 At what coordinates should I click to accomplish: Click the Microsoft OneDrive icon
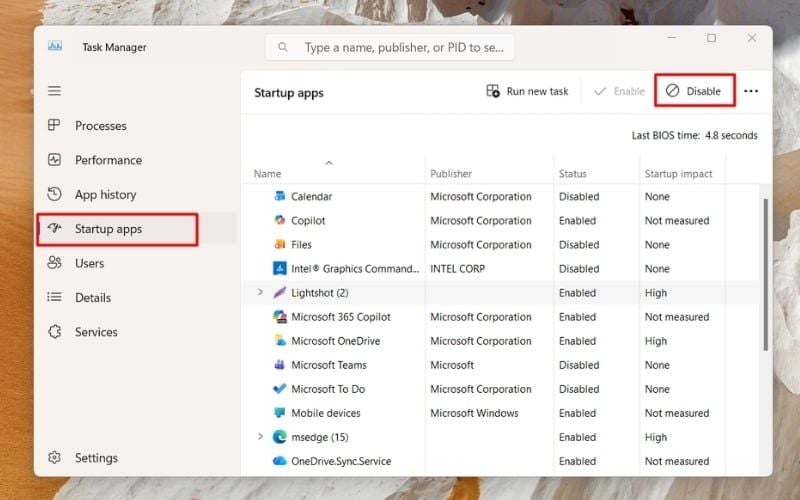point(280,340)
